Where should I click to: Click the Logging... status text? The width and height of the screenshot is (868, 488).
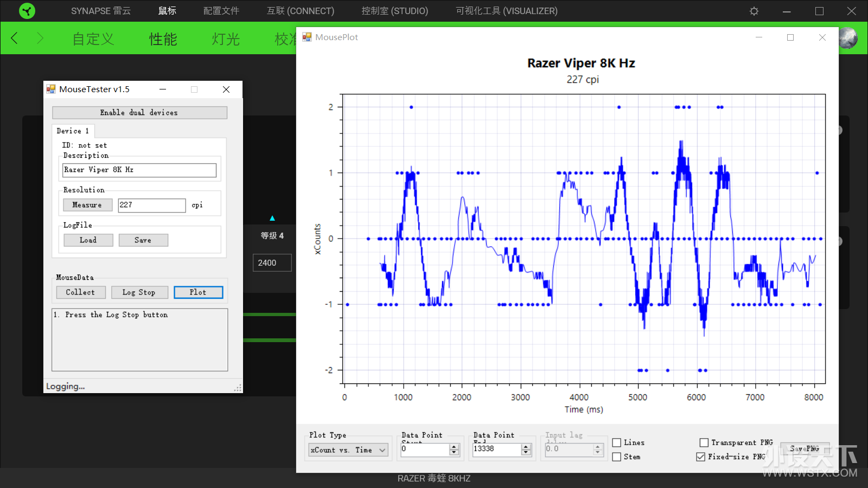click(x=66, y=386)
